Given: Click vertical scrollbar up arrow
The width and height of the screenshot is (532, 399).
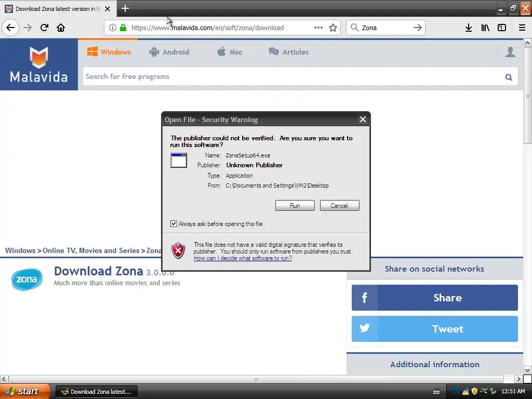Looking at the screenshot, I should click(x=528, y=43).
